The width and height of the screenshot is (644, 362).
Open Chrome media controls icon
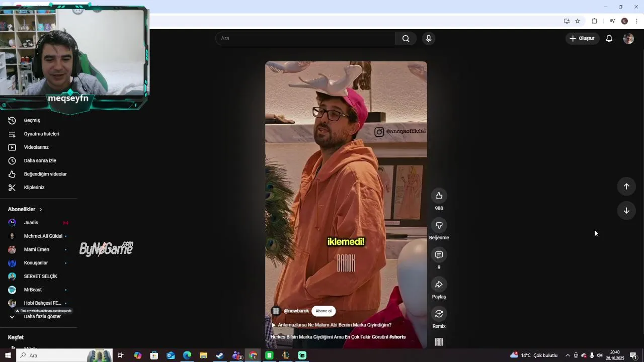coord(612,21)
